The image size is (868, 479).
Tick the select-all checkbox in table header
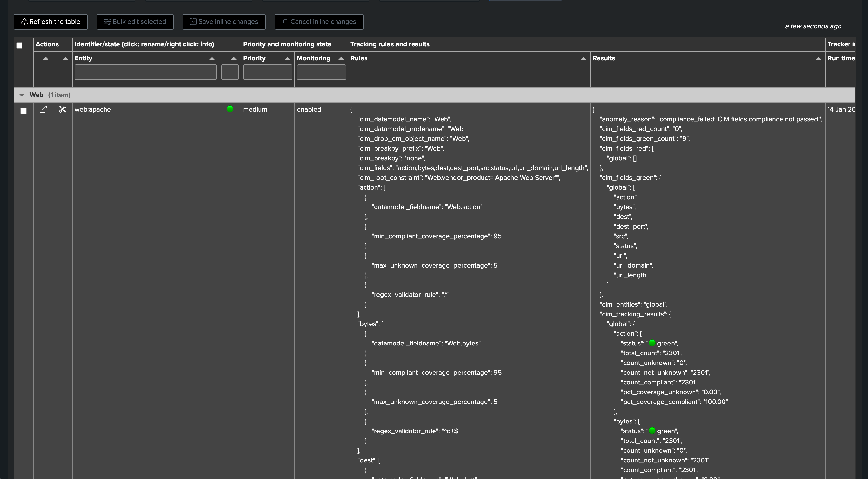click(19, 46)
